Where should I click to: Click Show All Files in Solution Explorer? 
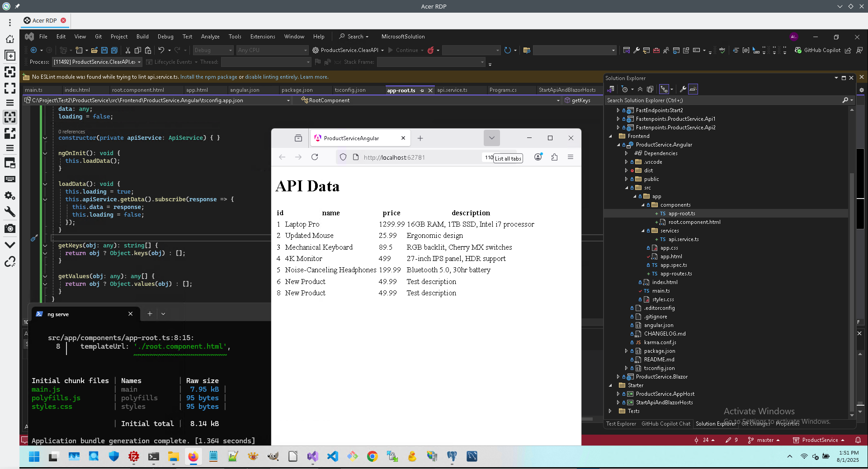tap(650, 89)
